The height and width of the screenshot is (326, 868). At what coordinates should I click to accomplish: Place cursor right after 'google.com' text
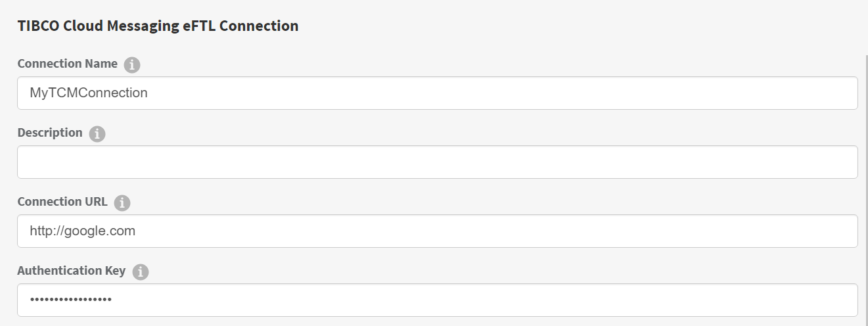(x=137, y=231)
